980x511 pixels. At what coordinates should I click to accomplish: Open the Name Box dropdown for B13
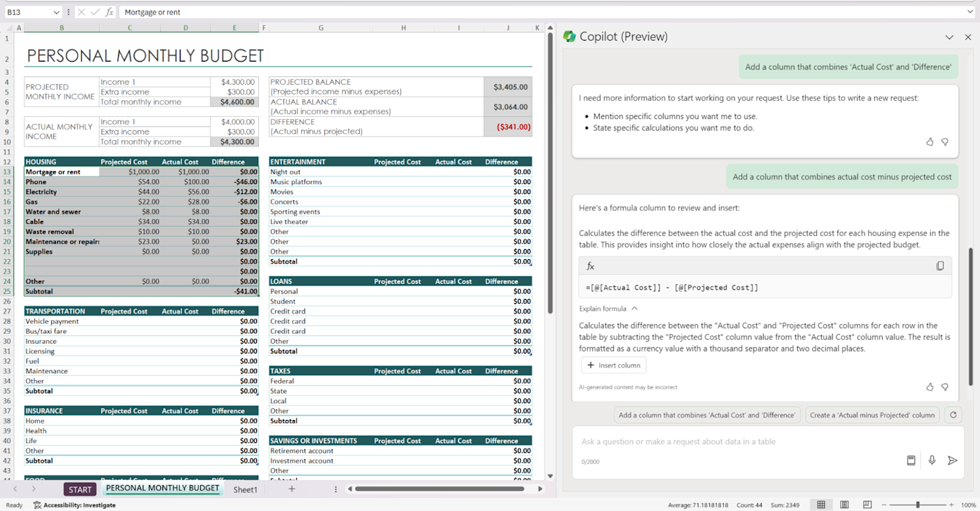point(56,12)
